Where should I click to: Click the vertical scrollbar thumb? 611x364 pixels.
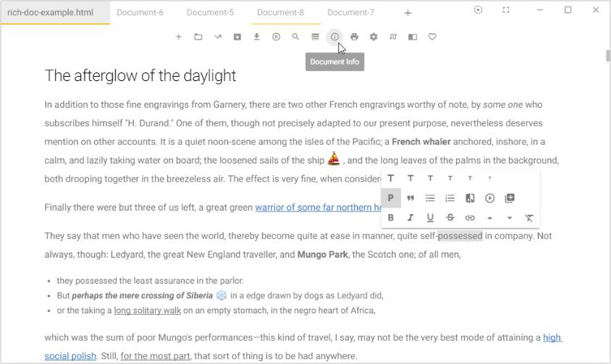607,57
